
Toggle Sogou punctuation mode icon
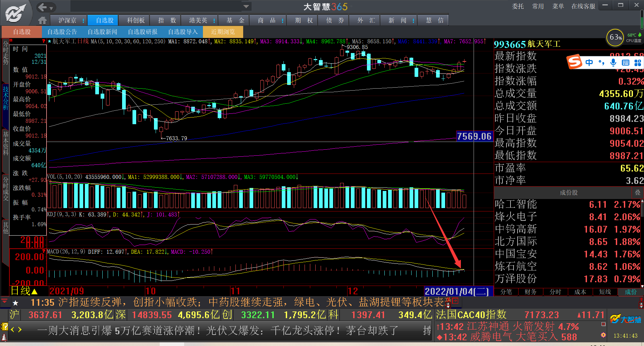(601, 62)
